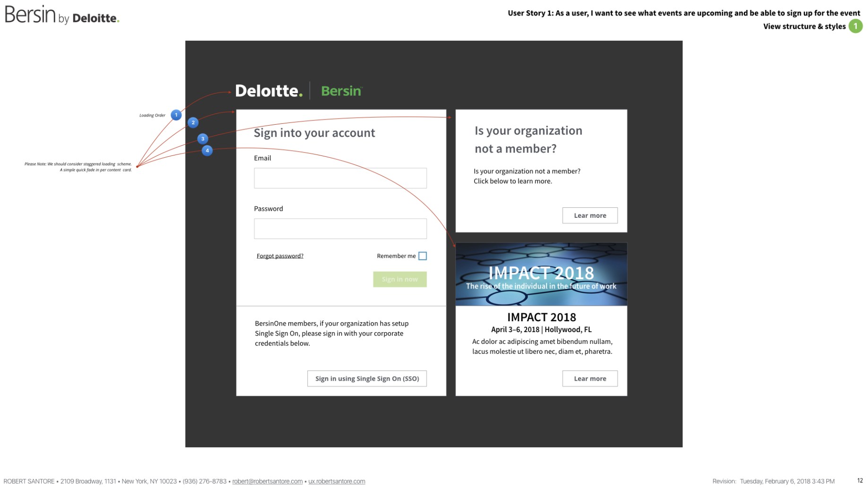Click the Sign in now button
This screenshot has width=868, height=488.
coord(400,279)
